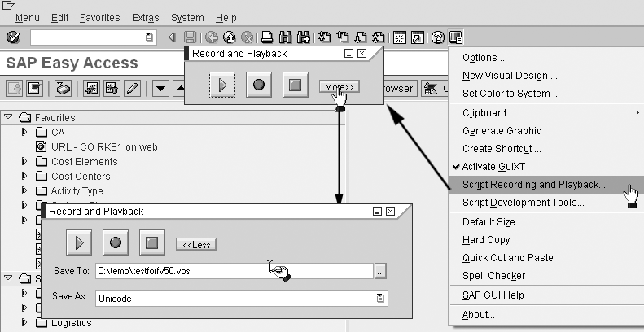The image size is (644, 332).
Task: Open the Help menu
Action: tap(226, 18)
